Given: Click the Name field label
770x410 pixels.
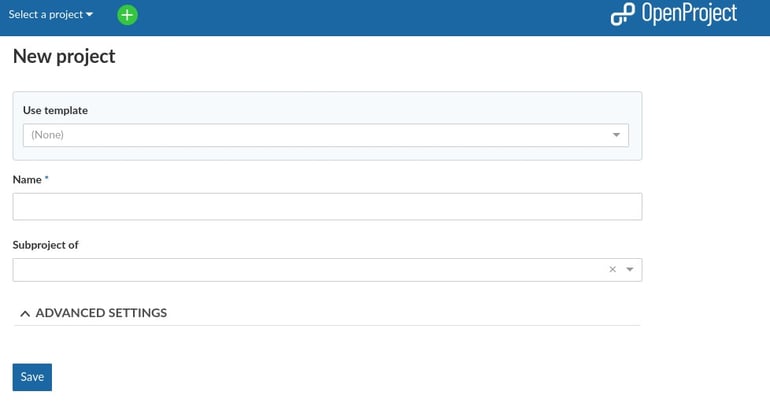Looking at the screenshot, I should 27,180.
